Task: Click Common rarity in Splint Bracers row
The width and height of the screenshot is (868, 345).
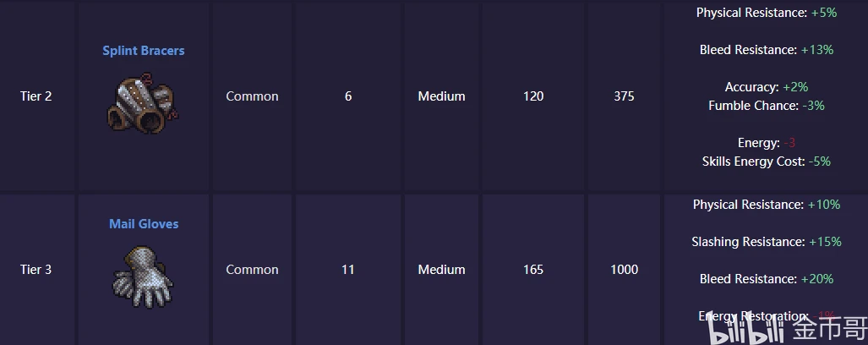Action: (x=252, y=96)
